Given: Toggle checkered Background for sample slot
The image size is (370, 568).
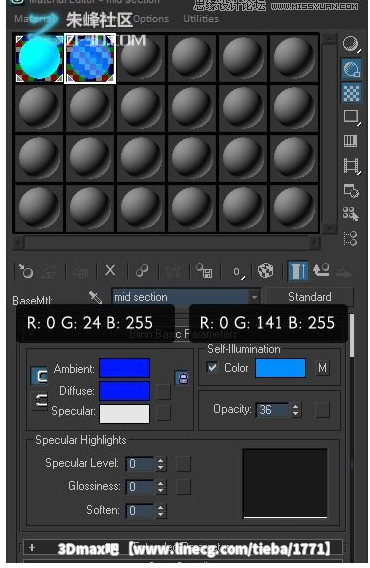Looking at the screenshot, I should coord(351,92).
